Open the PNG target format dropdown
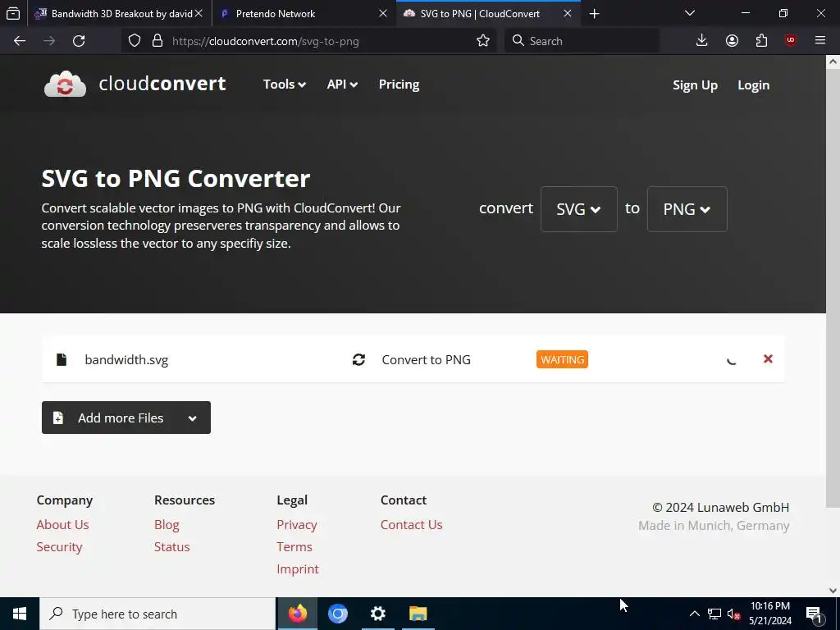840x630 pixels. 687,209
